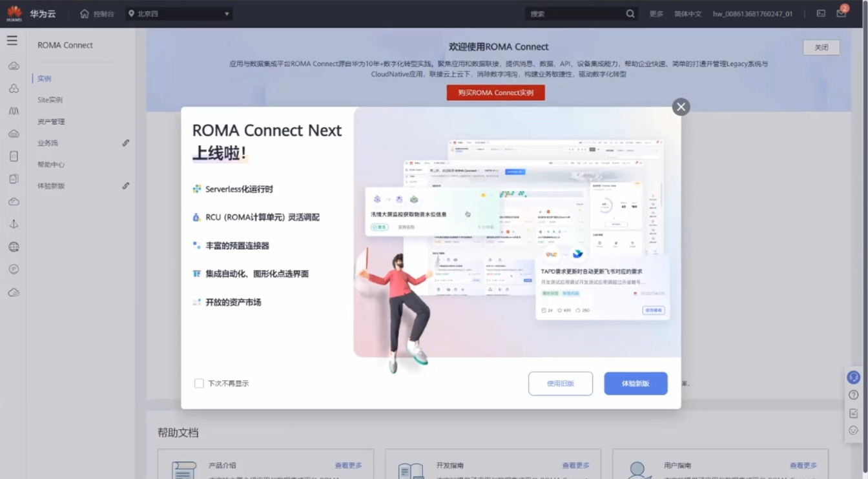Click the globe sidebar icon
Viewport: 868px width, 479px height.
tap(14, 247)
